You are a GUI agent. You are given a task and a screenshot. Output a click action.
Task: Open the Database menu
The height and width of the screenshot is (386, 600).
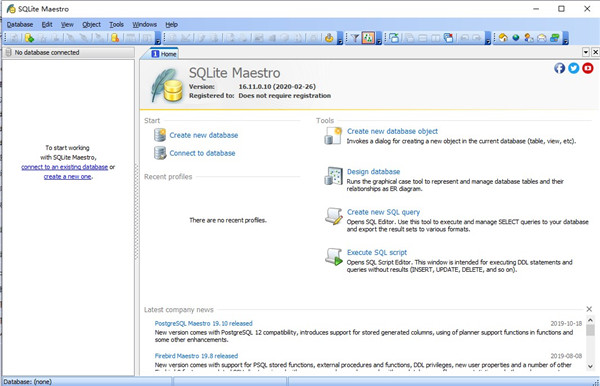(x=20, y=24)
